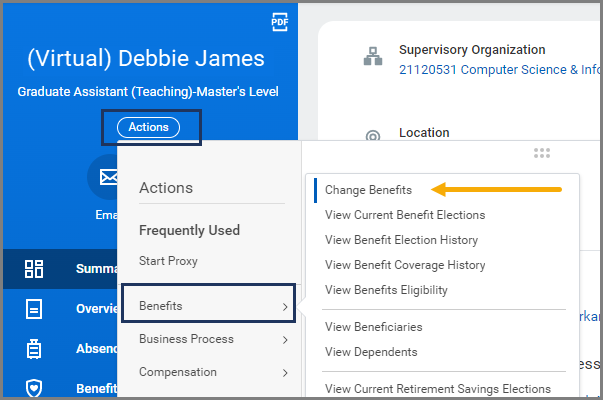Expand the Benefits submenu arrow
The image size is (603, 400).
285,306
